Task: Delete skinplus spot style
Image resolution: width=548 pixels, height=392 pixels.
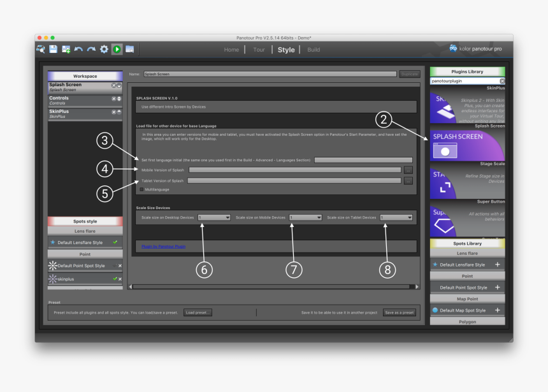Action: pyautogui.click(x=120, y=279)
